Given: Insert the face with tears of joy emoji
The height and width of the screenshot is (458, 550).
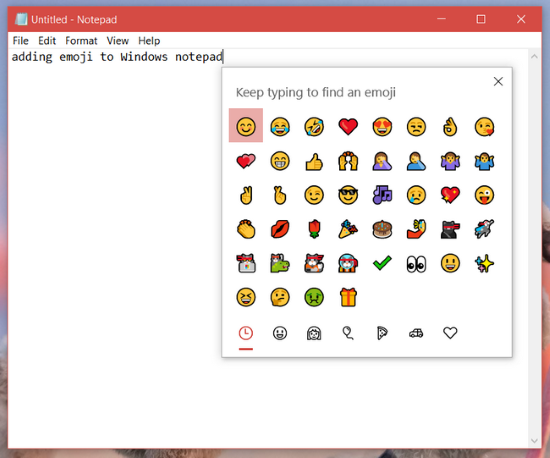Looking at the screenshot, I should coord(280,126).
